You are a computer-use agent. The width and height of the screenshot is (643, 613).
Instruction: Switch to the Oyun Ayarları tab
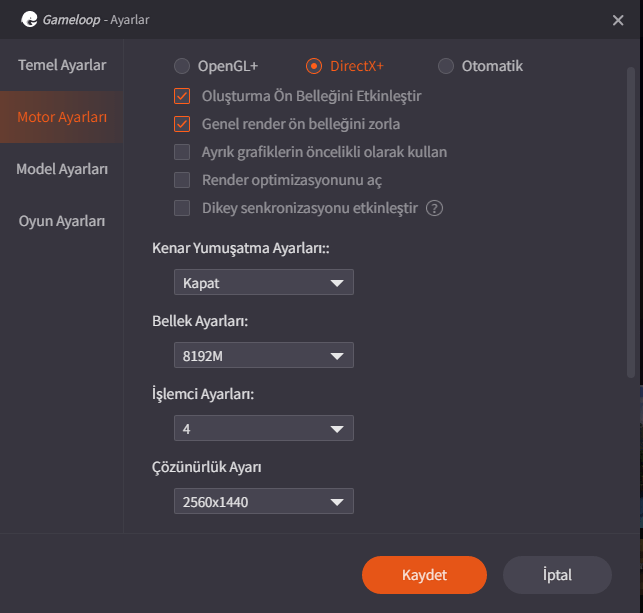point(62,221)
